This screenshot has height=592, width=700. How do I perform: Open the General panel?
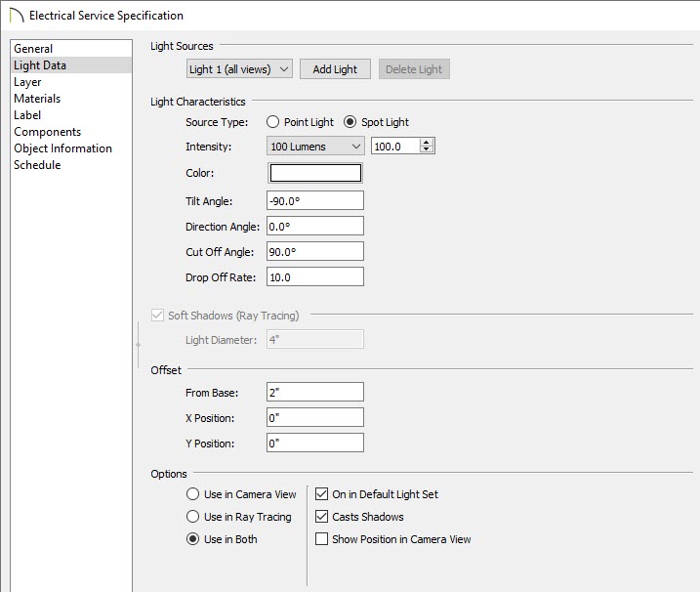click(x=71, y=49)
